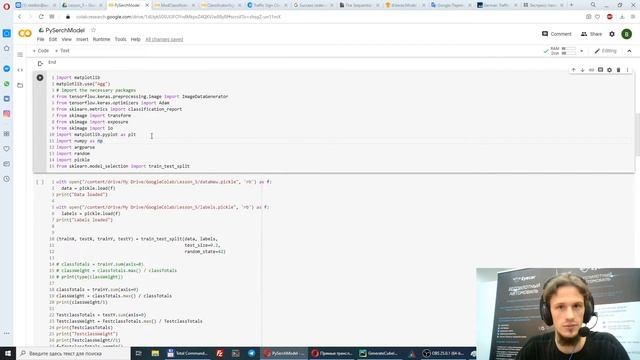Viewport: 640px width, 360px height.
Task: Expand the End section cell
Action: pos(40,63)
